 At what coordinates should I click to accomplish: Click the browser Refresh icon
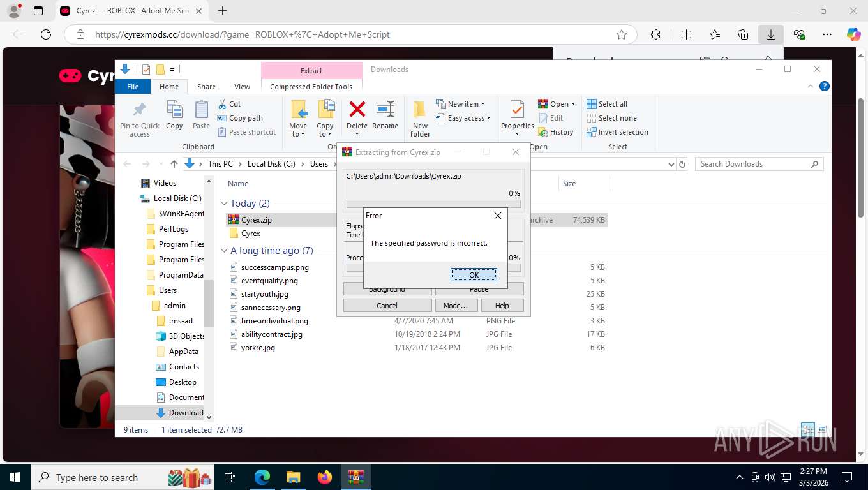coord(45,34)
